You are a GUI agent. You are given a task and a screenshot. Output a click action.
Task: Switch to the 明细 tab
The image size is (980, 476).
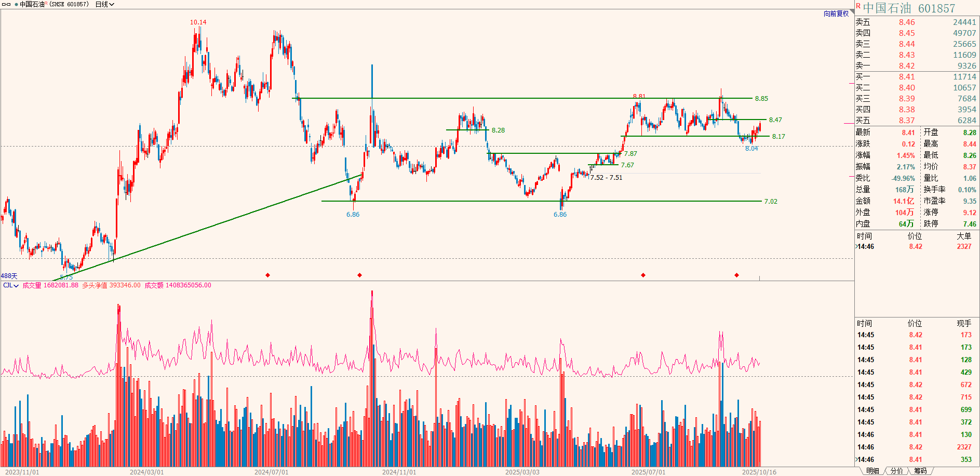click(x=872, y=471)
